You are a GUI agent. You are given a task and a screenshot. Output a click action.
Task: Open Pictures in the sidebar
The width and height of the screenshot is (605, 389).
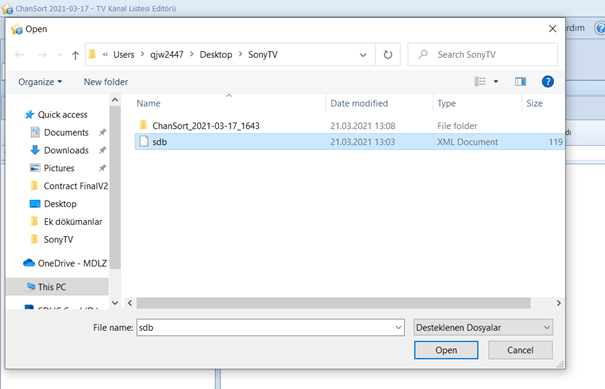click(x=59, y=168)
